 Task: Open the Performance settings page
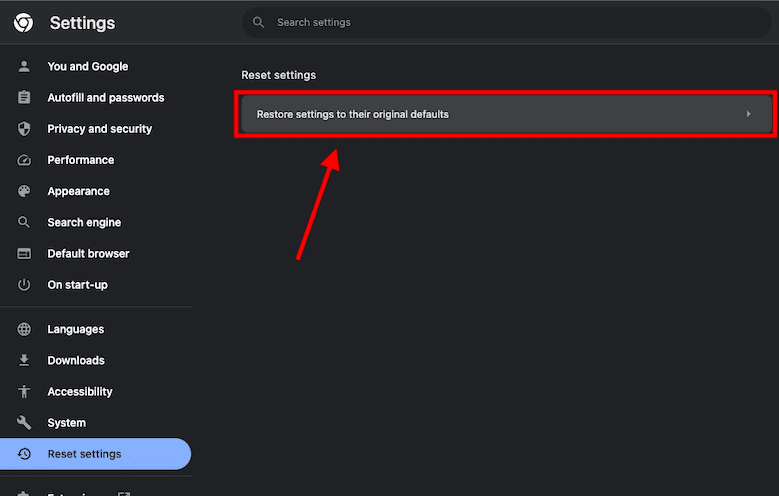click(80, 160)
